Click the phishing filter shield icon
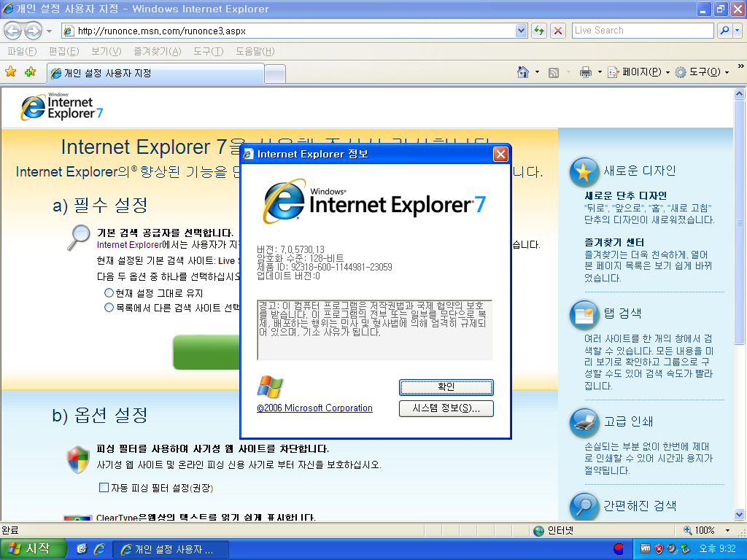This screenshot has height=560, width=747. tap(78, 459)
